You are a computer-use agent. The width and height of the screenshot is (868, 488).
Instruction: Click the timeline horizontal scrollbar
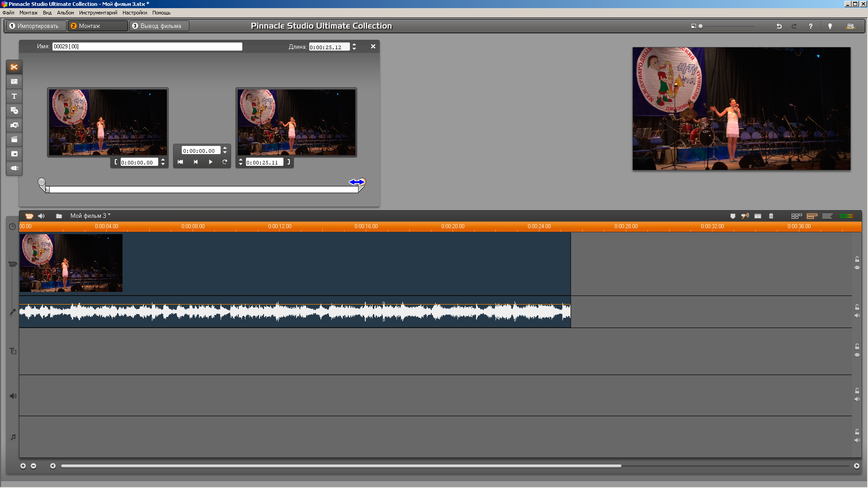tap(341, 466)
